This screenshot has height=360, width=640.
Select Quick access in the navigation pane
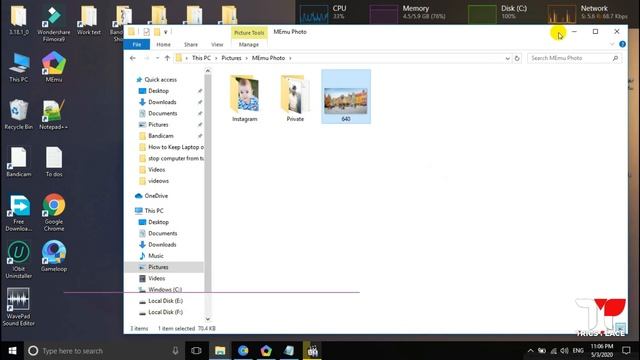point(160,80)
